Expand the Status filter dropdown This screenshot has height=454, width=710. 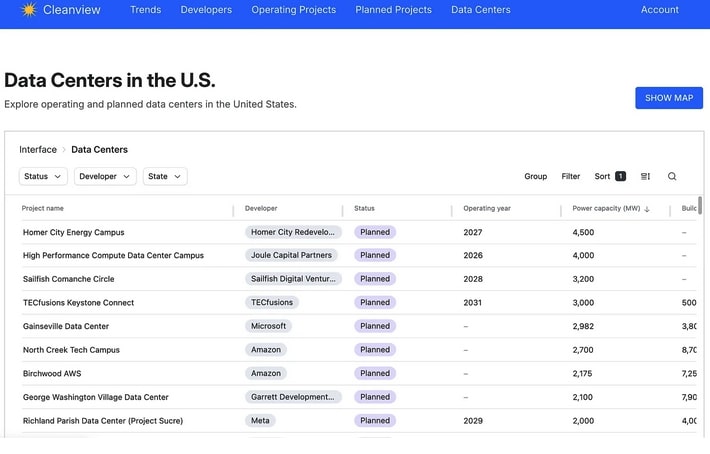(43, 177)
